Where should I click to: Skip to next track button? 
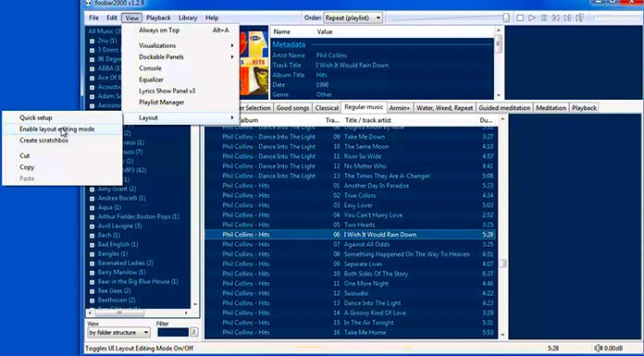[x=567, y=18]
